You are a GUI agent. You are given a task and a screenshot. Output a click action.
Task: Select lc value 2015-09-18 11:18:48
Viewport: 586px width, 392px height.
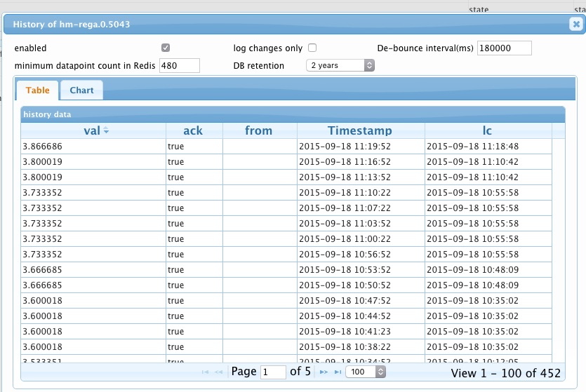(488, 147)
